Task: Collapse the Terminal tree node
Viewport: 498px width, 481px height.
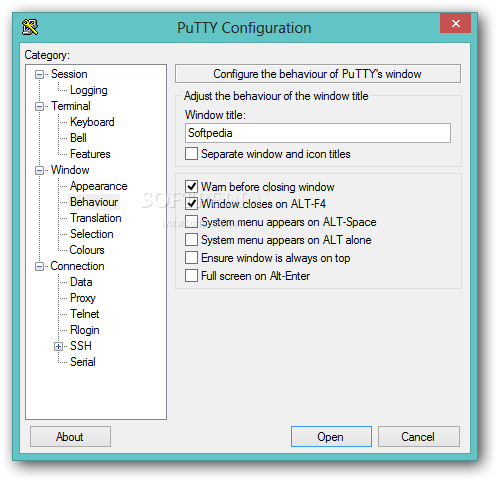Action: click(39, 106)
